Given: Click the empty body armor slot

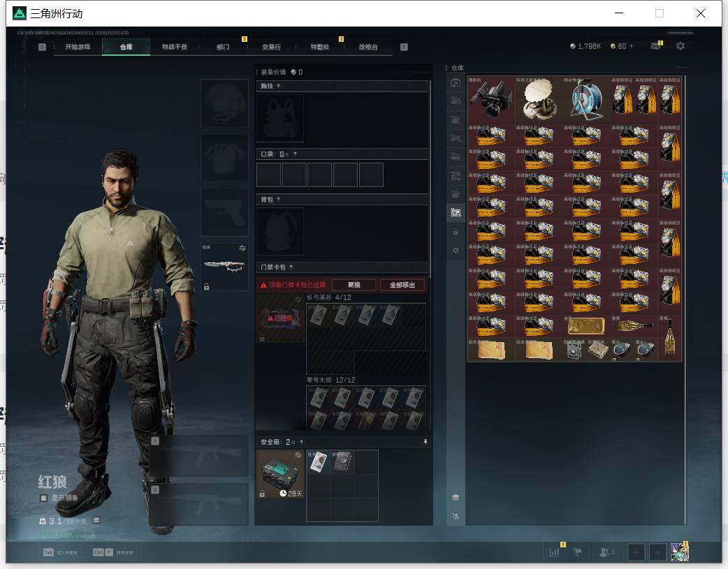Looking at the screenshot, I should (224, 158).
